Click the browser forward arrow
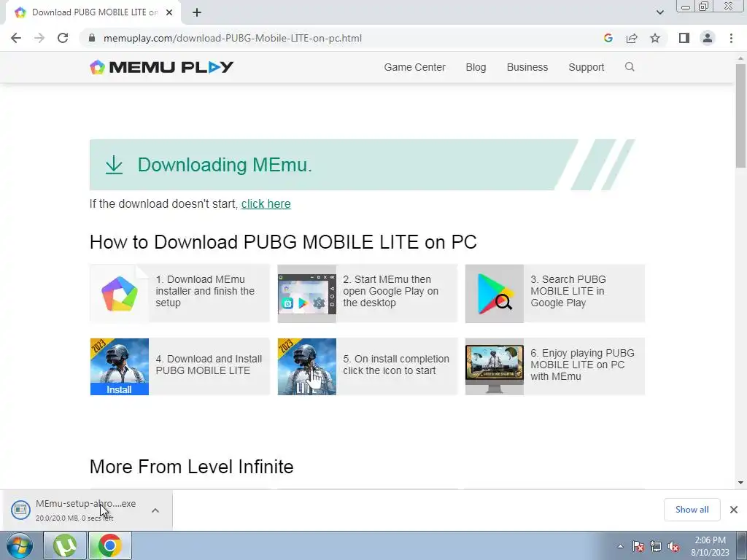This screenshot has width=747, height=560. (39, 38)
